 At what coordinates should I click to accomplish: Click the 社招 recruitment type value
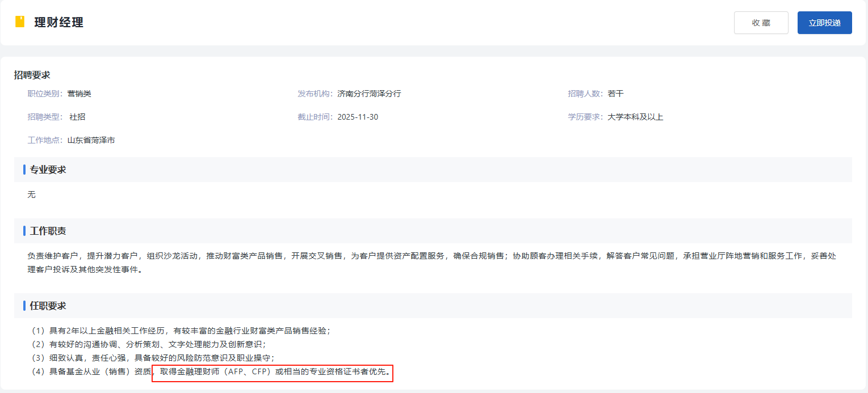pyautogui.click(x=77, y=117)
